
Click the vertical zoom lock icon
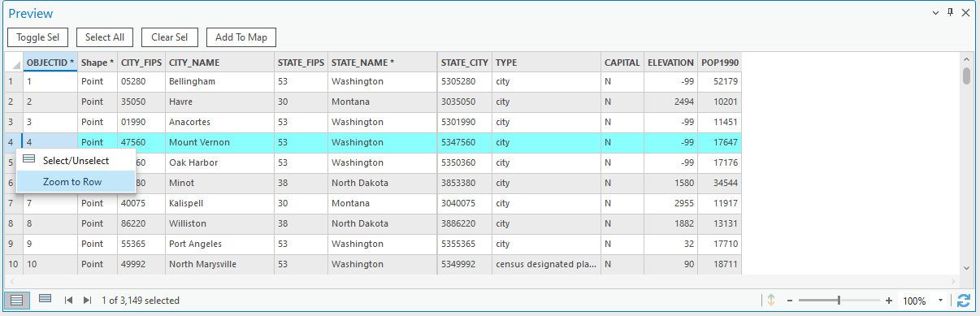(x=770, y=301)
